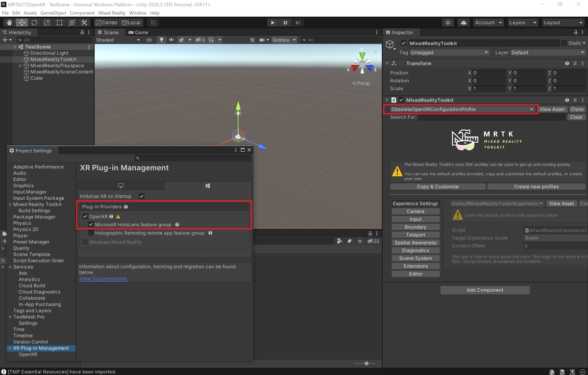Toggle 2D view mode in Scene
This screenshot has width=588, height=375.
149,40
